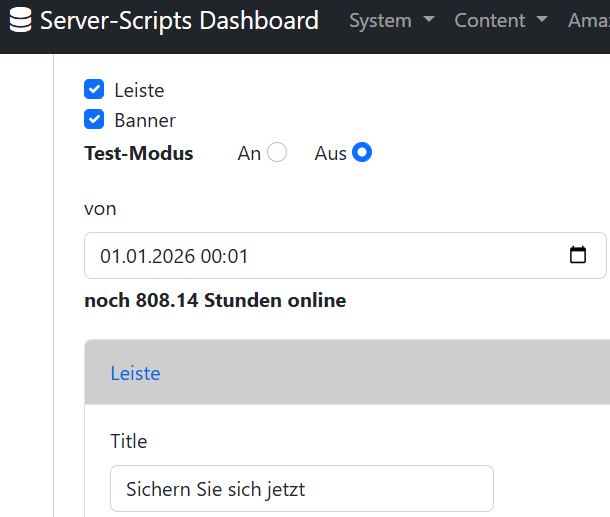Image resolution: width=610 pixels, height=517 pixels.
Task: Open the calendar picker icon in date field
Action: [577, 255]
